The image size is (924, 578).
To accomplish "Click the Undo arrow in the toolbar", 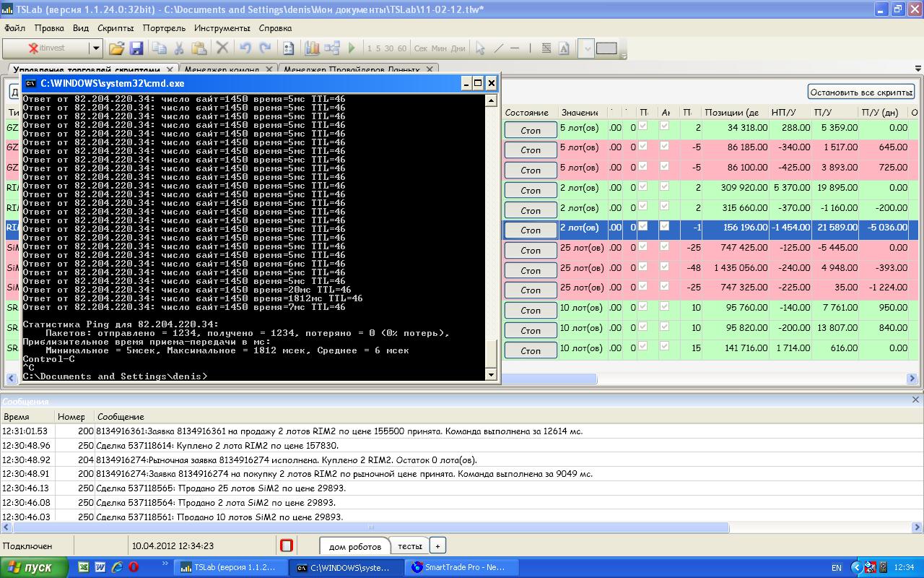I will coord(245,48).
